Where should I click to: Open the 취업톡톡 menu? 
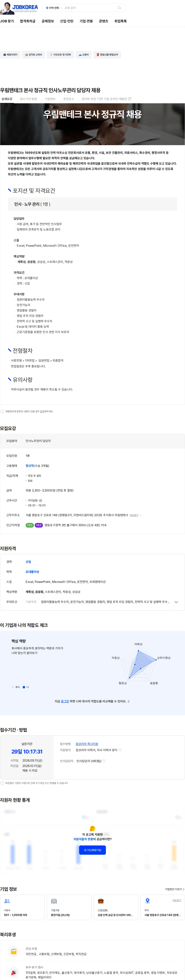point(121,21)
